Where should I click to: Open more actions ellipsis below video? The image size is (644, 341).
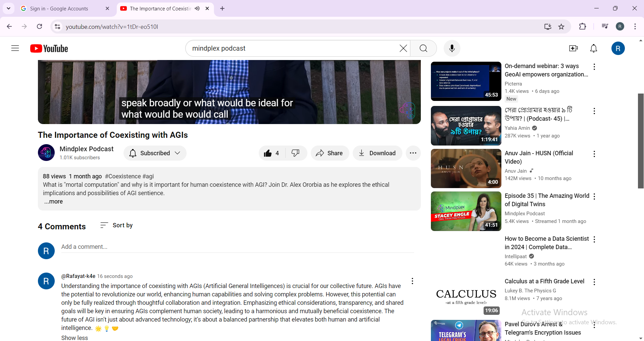point(413,153)
